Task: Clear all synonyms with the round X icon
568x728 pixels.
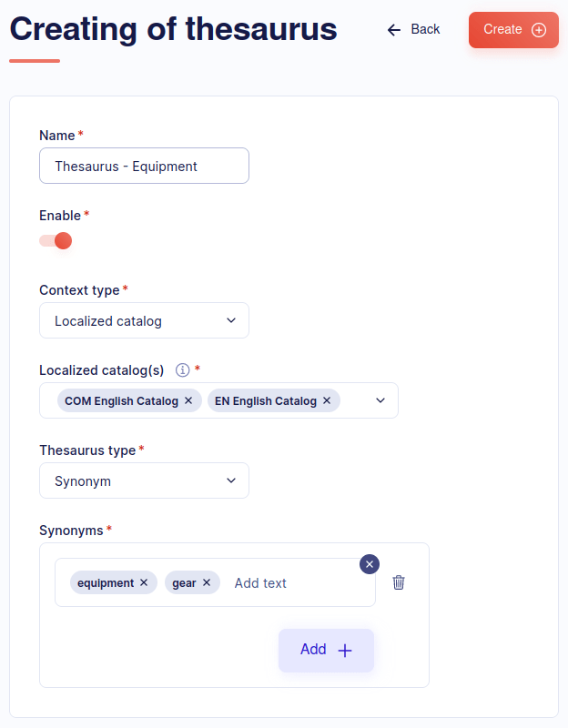Action: pyautogui.click(x=370, y=564)
